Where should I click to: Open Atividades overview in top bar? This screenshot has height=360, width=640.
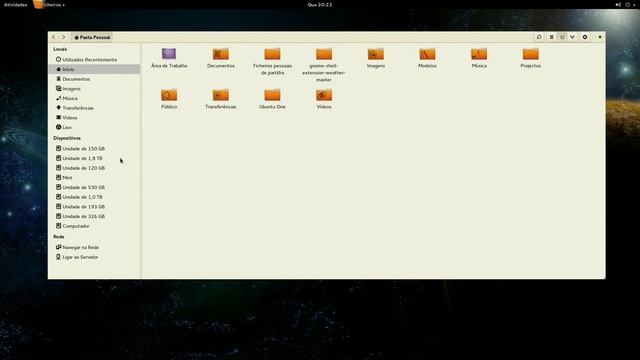click(x=16, y=4)
